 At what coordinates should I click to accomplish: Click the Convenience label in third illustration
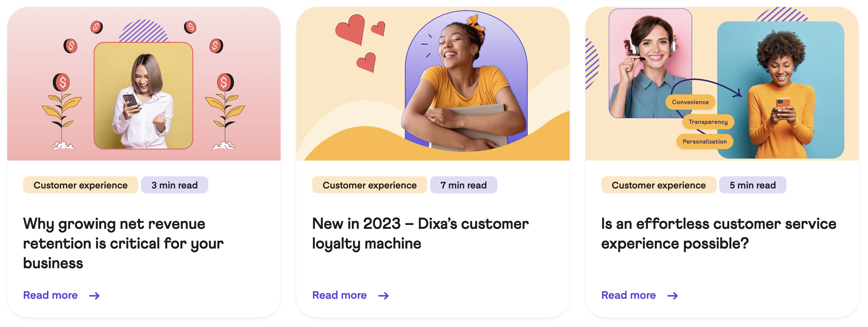click(690, 102)
